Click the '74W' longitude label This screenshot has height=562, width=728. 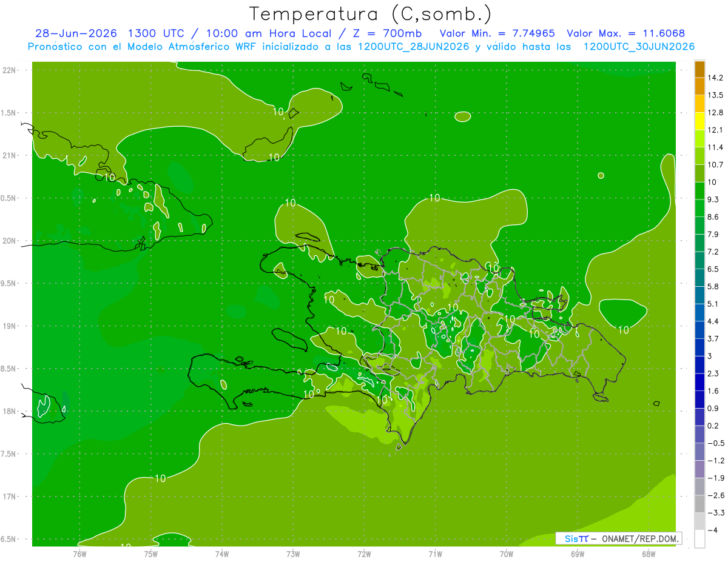[222, 554]
